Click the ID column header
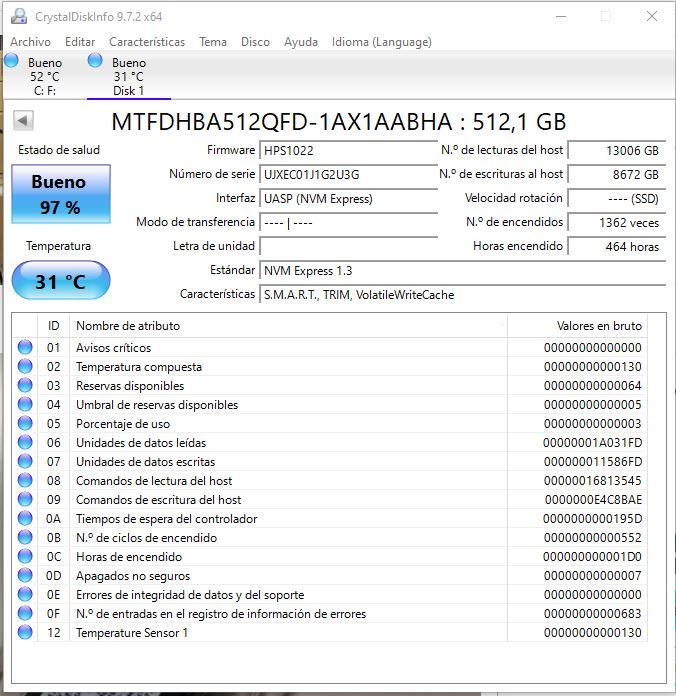Image resolution: width=676 pixels, height=696 pixels. [x=53, y=326]
